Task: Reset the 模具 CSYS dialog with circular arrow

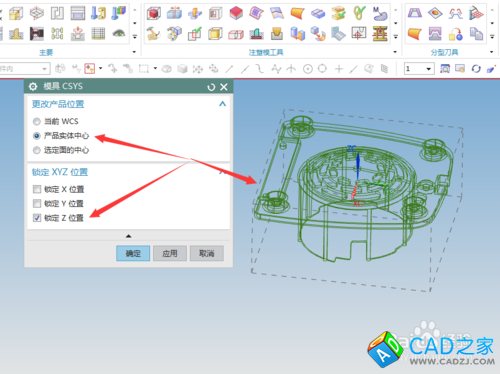Action: 211,87
